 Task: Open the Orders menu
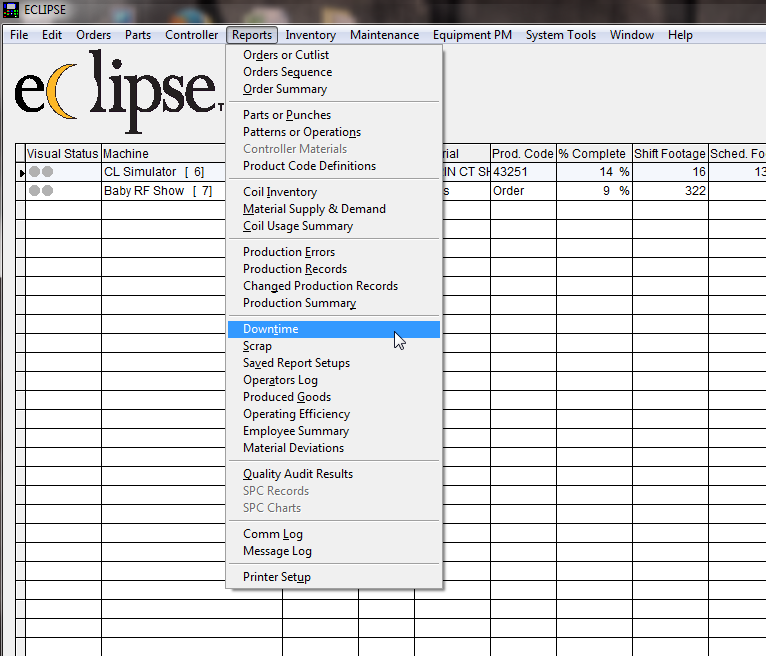tap(93, 35)
